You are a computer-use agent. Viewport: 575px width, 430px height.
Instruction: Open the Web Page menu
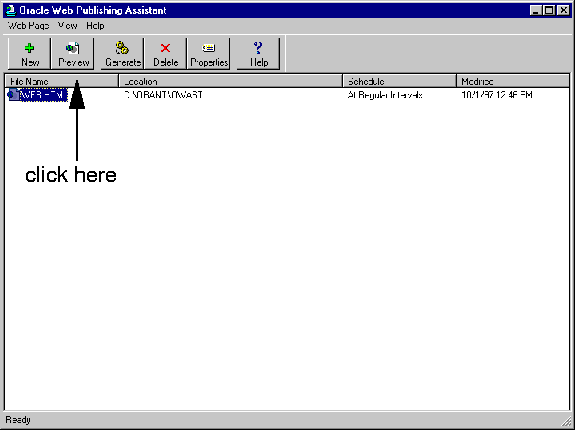[x=28, y=26]
